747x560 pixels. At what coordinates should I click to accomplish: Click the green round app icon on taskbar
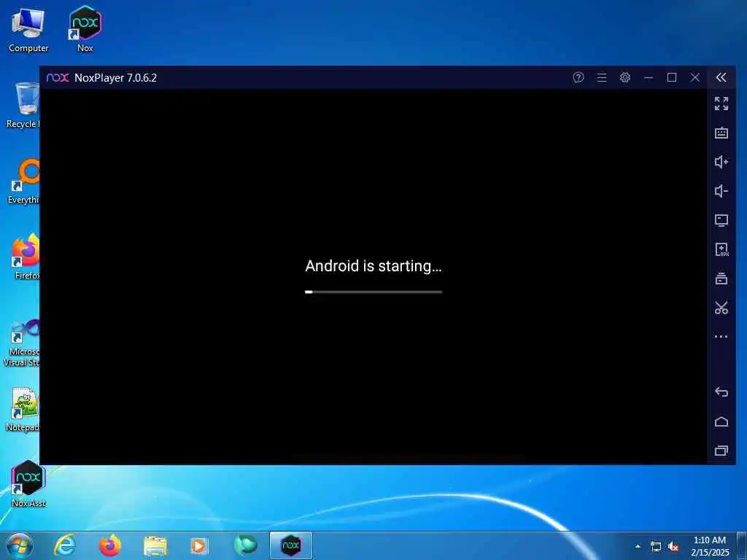coord(245,545)
